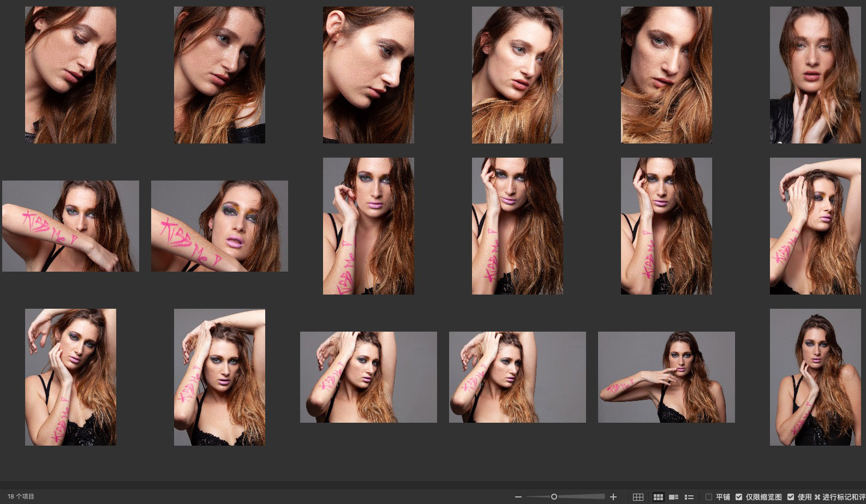Select middle-row far-right portrait with arms overhead
Image resolution: width=866 pixels, height=504 pixels.
click(x=815, y=226)
